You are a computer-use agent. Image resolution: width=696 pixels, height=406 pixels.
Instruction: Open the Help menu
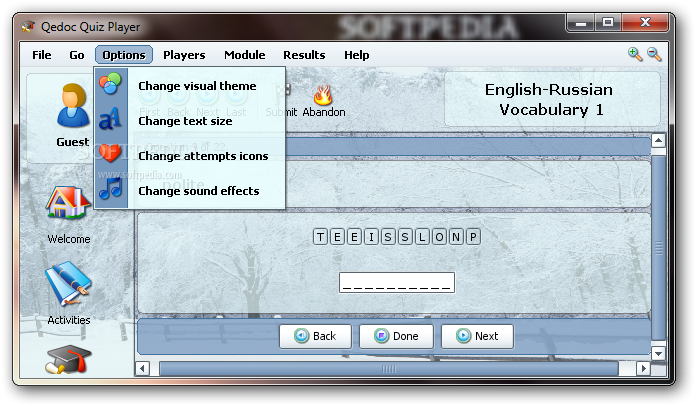click(356, 55)
